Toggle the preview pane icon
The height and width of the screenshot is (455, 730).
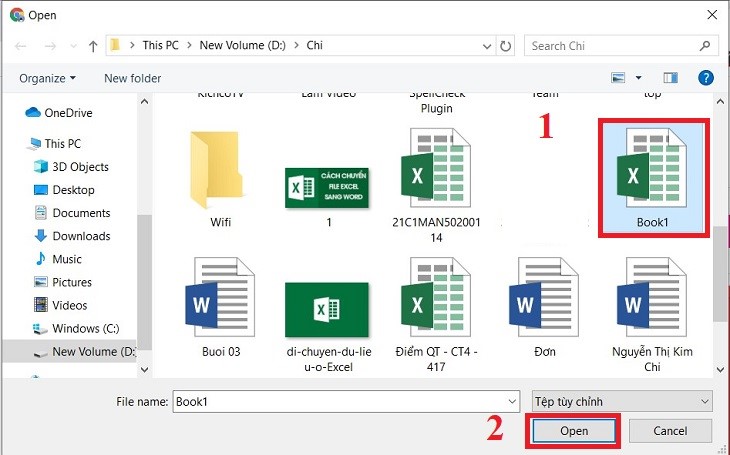point(670,78)
